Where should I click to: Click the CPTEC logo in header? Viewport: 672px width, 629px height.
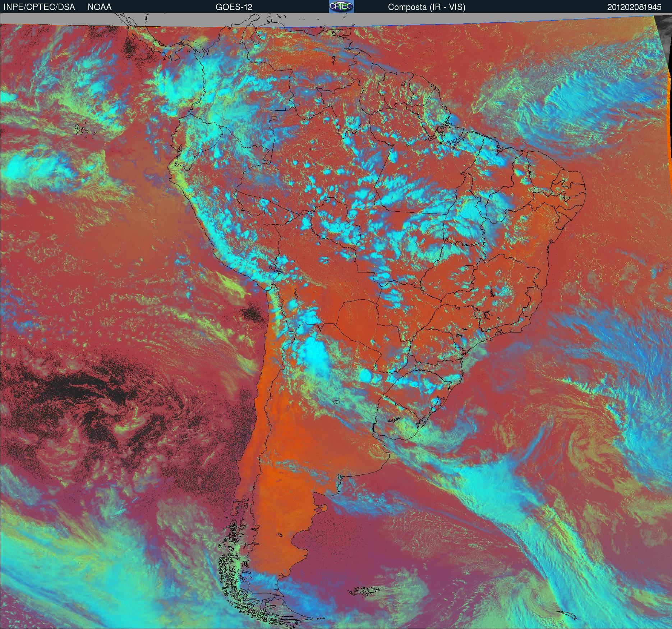pos(341,6)
